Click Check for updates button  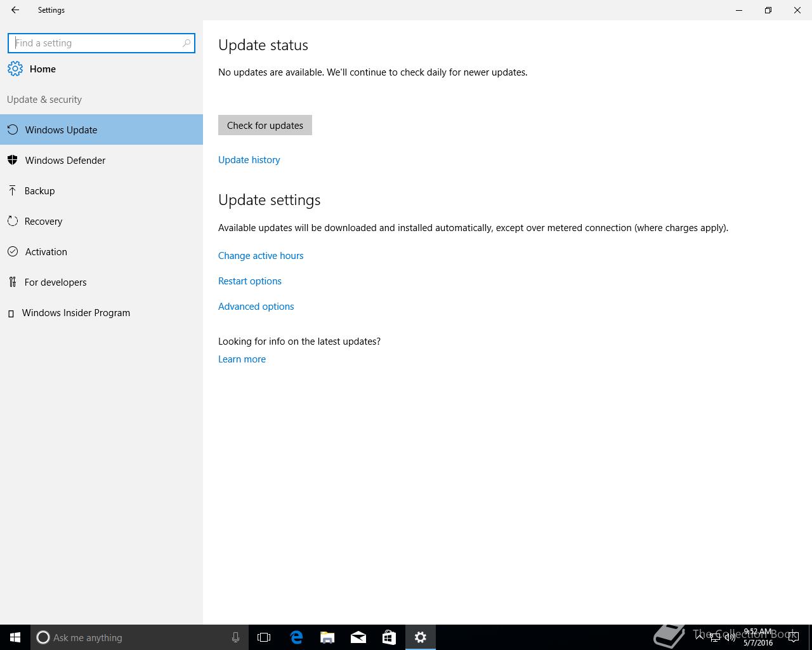265,125
